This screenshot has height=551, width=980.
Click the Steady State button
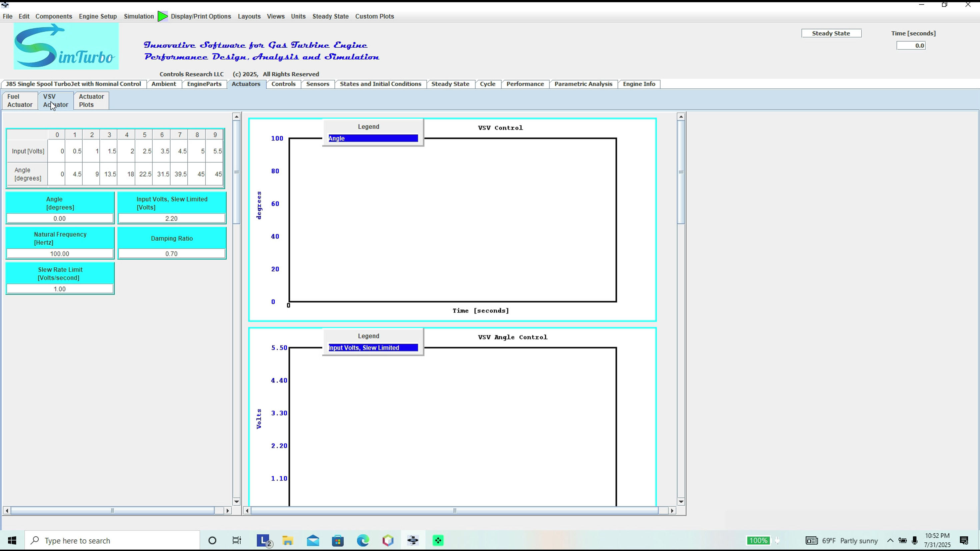[831, 33]
